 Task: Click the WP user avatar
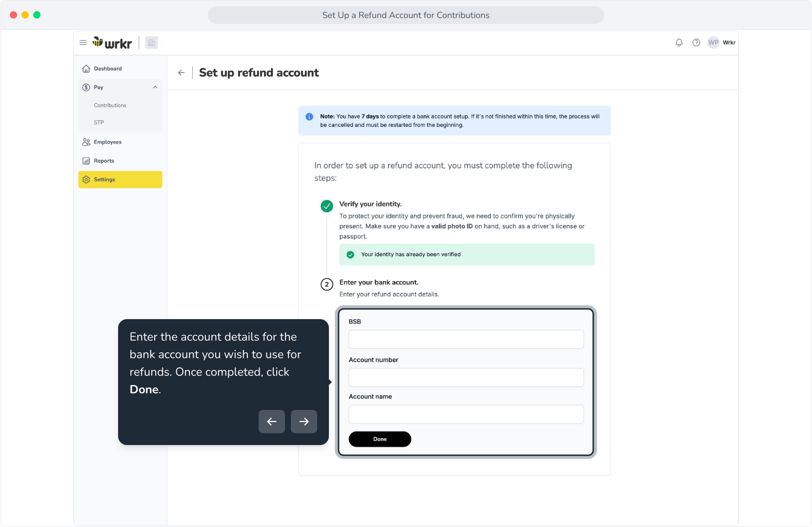click(713, 42)
